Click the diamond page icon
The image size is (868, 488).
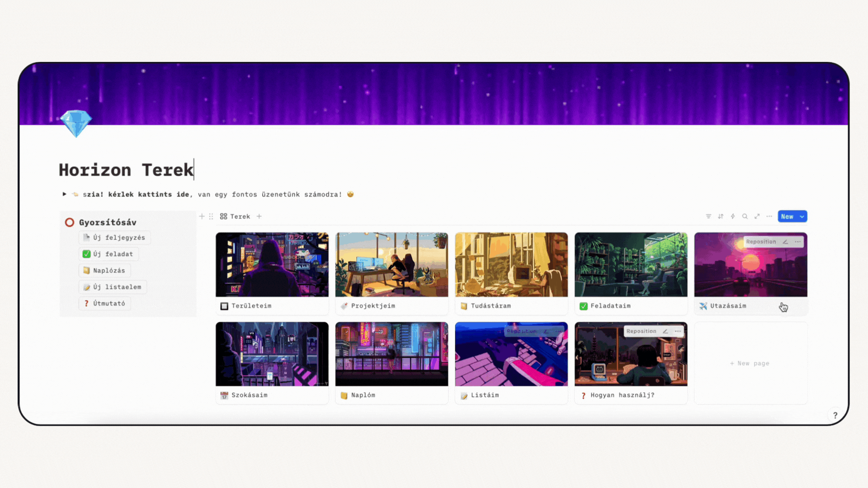pyautogui.click(x=76, y=123)
